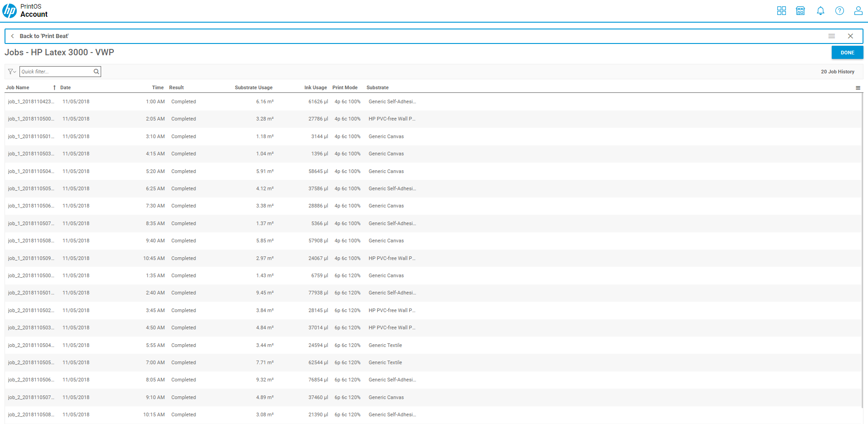868x424 pixels.
Task: Select job_2_2018110504 row name
Action: point(31,346)
